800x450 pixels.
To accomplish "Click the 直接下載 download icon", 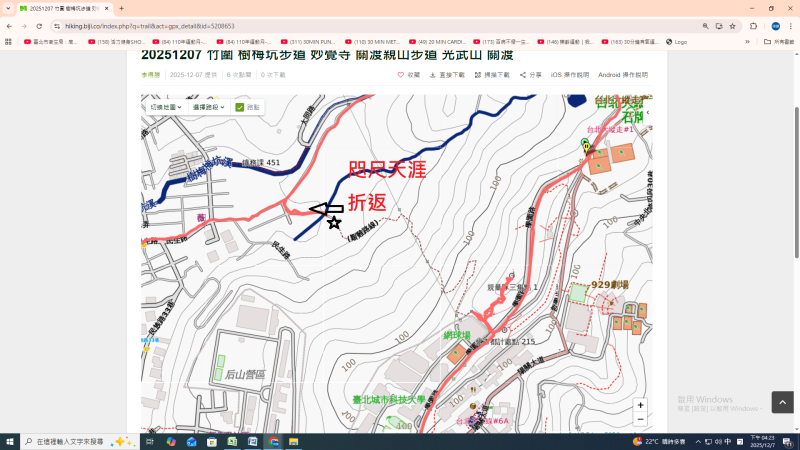I will 433,75.
